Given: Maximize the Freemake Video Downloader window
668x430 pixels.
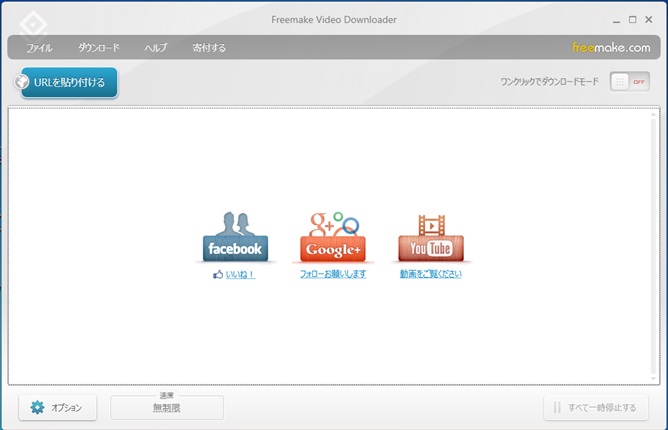Looking at the screenshot, I should tap(633, 20).
